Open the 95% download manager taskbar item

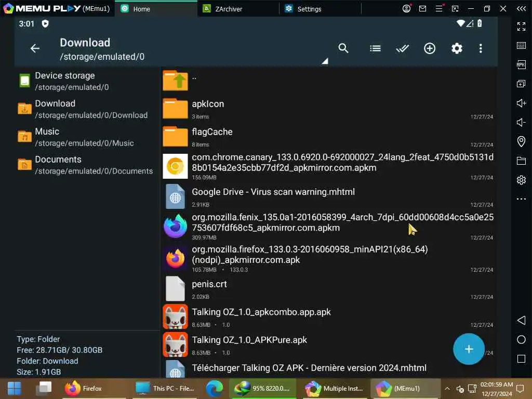pos(263,389)
